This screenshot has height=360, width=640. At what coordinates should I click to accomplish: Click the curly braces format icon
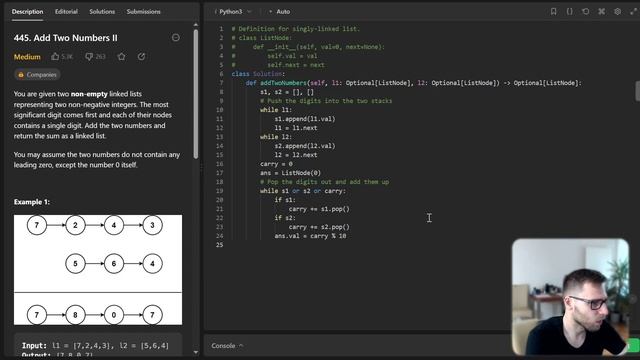(569, 11)
